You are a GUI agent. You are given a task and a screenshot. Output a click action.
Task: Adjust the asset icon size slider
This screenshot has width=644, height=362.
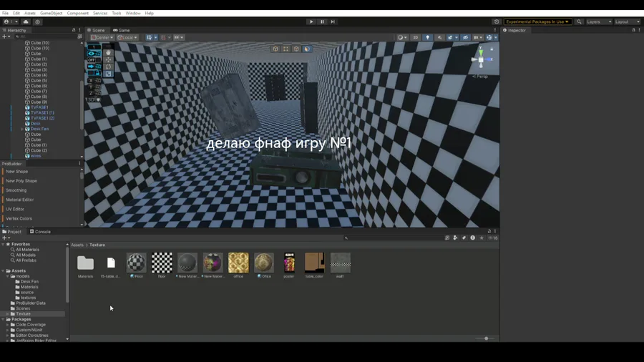click(x=486, y=338)
